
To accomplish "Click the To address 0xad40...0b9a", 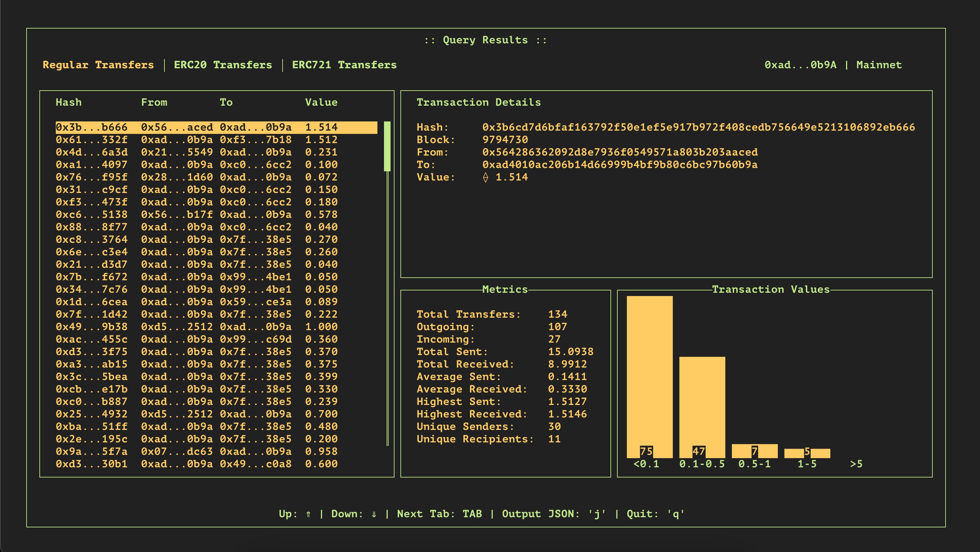I will (620, 165).
